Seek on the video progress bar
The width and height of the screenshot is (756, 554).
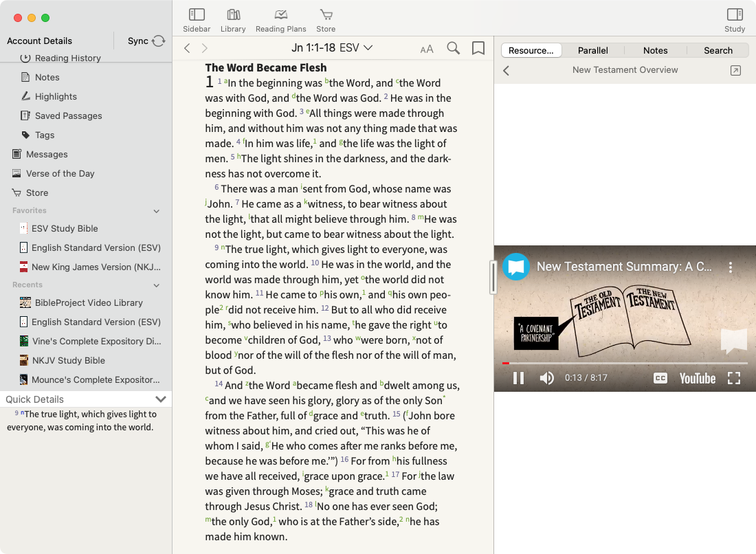point(625,363)
